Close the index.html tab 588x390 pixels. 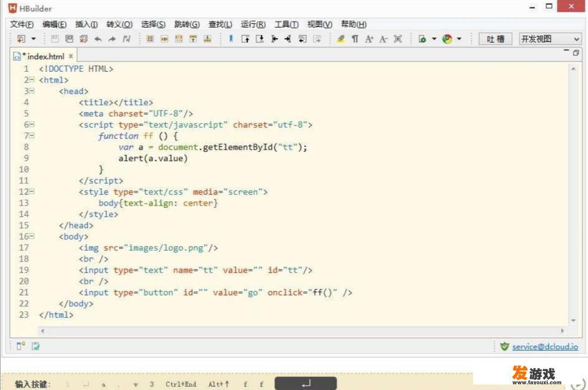point(70,56)
